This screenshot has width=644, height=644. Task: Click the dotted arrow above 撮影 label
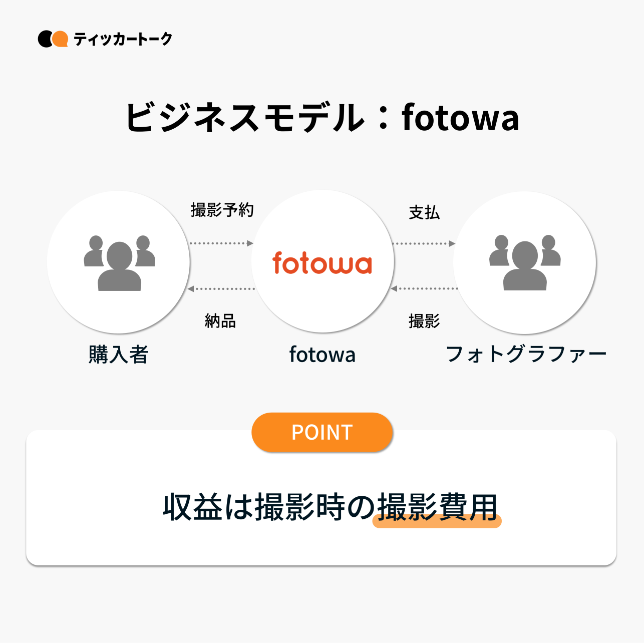click(424, 288)
